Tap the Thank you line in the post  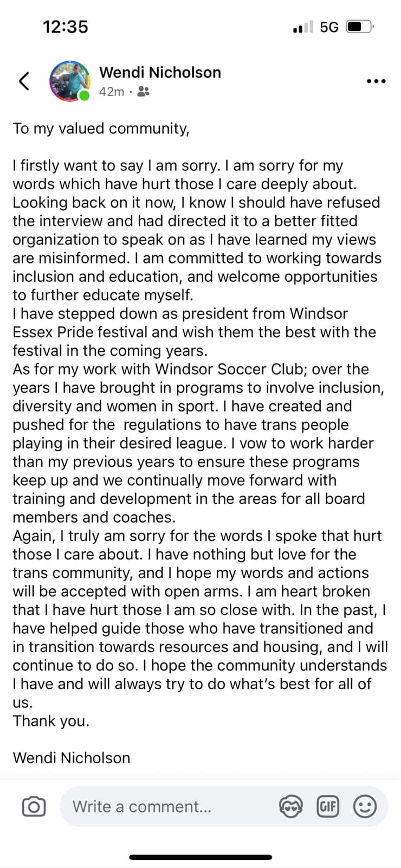pyautogui.click(x=51, y=721)
